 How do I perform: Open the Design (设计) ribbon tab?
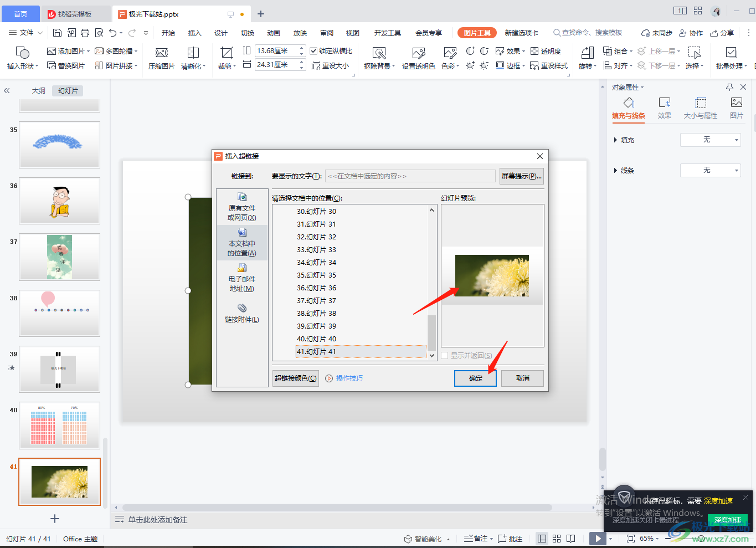(221, 33)
